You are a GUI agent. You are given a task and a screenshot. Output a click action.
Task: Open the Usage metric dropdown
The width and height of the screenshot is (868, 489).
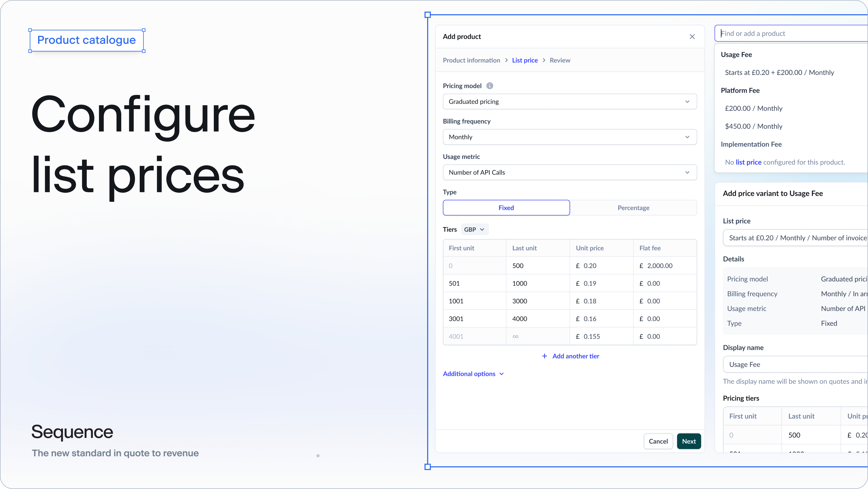tap(570, 172)
